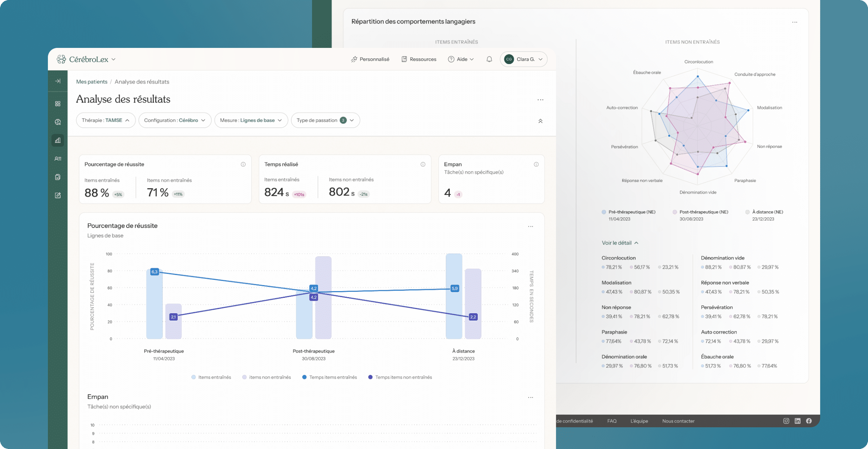Screen dimensions: 868x449
Task: Toggle items non entraînés legend entry
Action: point(266,377)
